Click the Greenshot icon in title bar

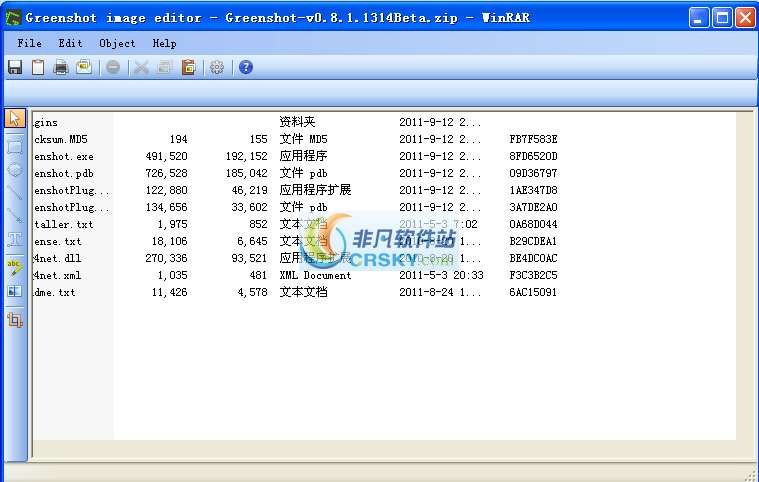click(13, 18)
